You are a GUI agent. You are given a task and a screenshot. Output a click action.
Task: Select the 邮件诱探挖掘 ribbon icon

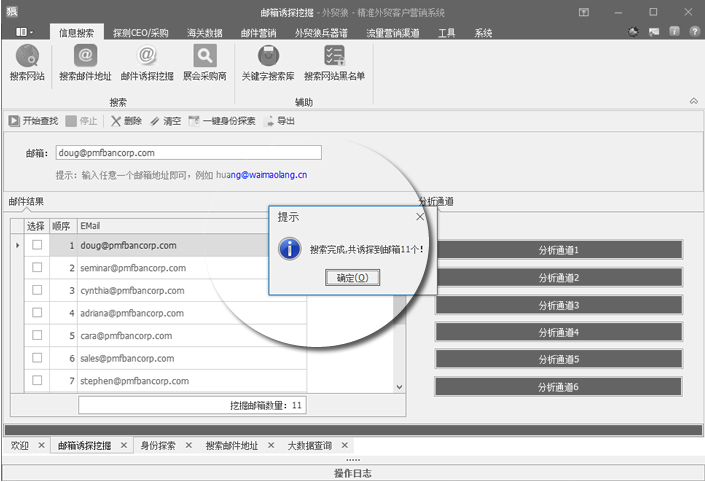click(x=147, y=56)
